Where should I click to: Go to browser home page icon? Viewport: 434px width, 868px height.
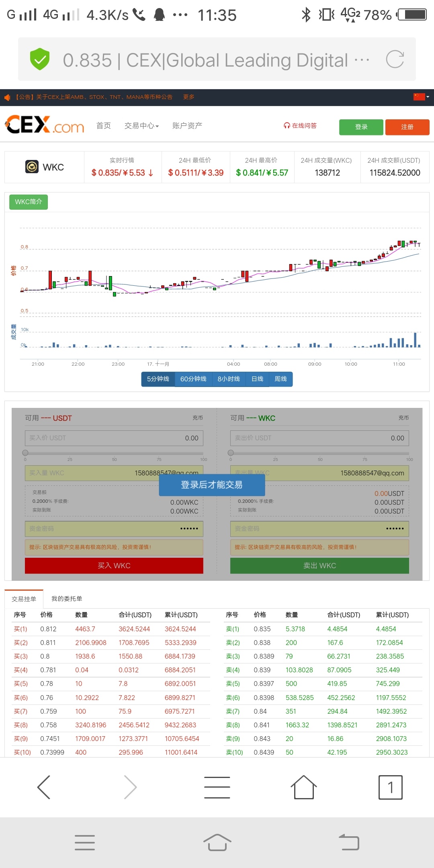click(x=303, y=787)
